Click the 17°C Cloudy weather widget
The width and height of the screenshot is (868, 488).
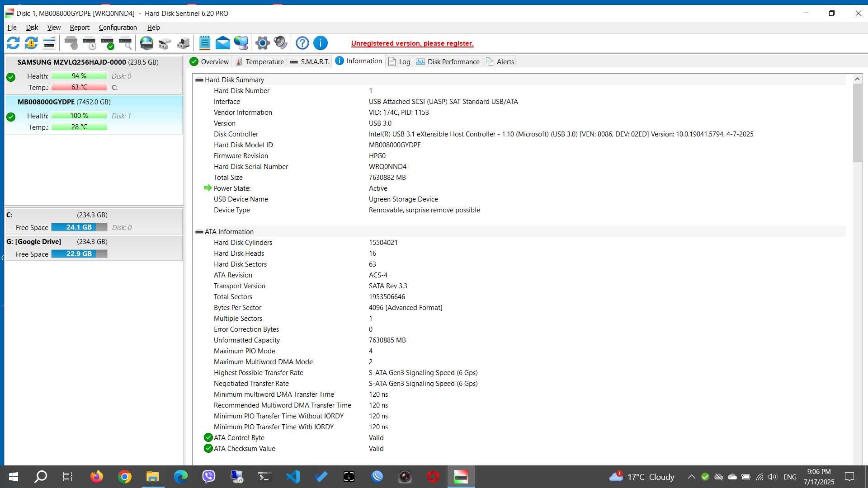point(642,477)
